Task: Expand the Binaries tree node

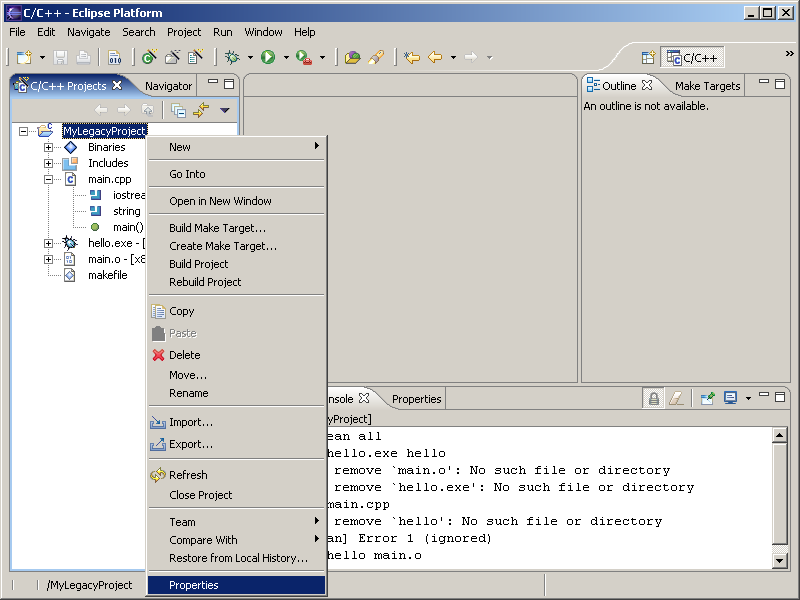Action: point(48,147)
